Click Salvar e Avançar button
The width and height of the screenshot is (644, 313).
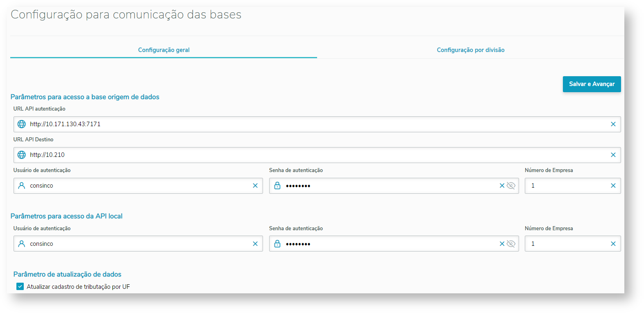[592, 84]
